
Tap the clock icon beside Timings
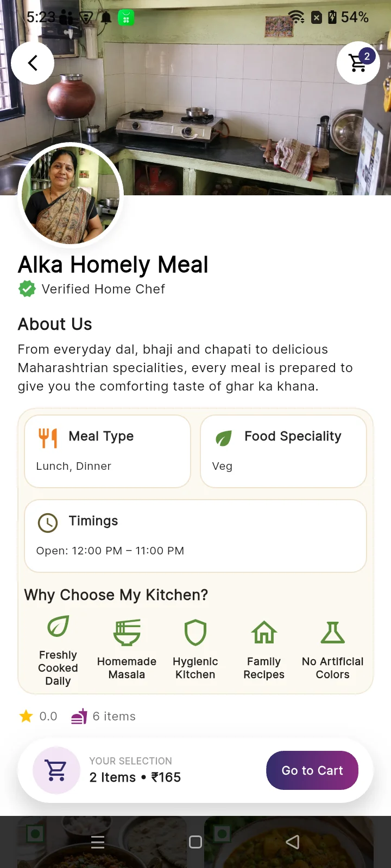point(48,522)
